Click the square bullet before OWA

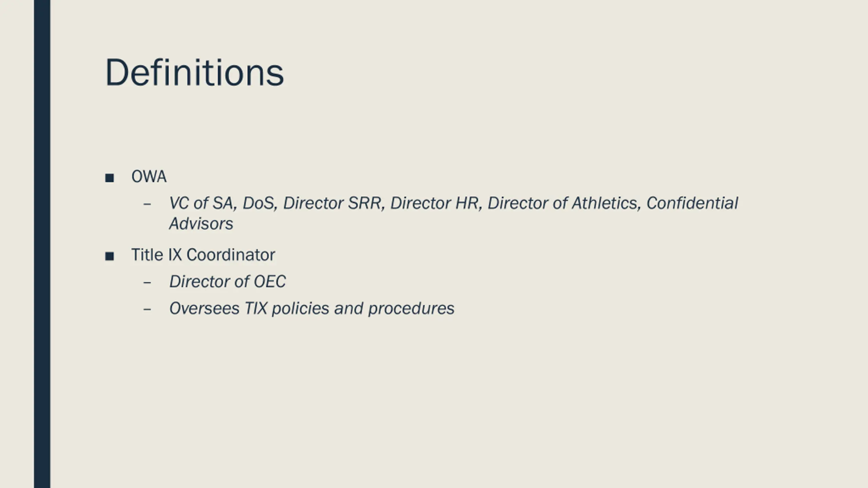[110, 178]
